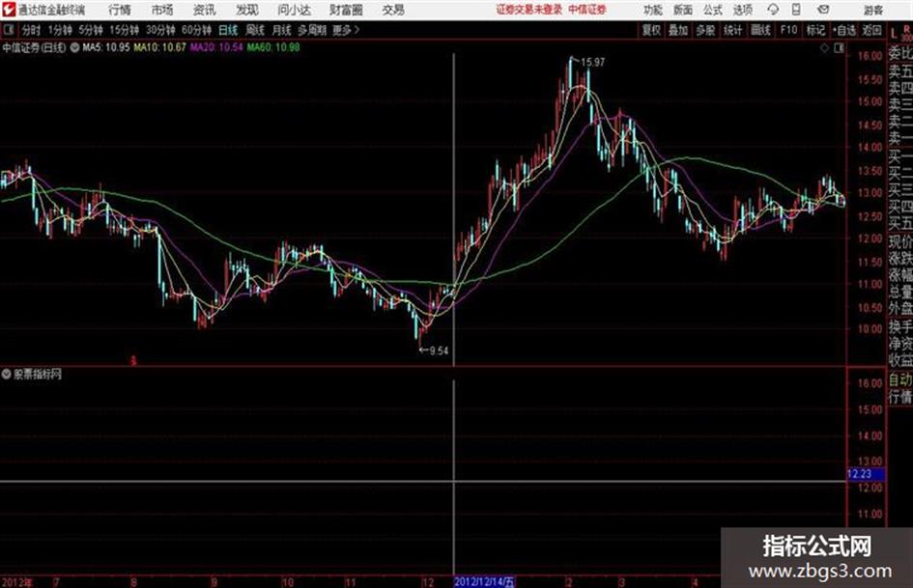Image resolution: width=913 pixels, height=588 pixels.
Task: Click the 游客 user account label
Action: pos(873,10)
